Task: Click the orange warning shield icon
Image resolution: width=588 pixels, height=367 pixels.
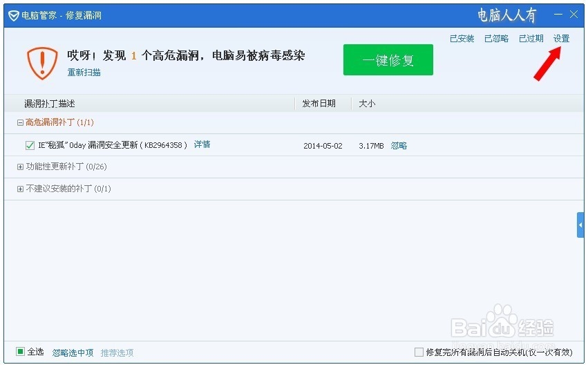Action: click(x=42, y=63)
